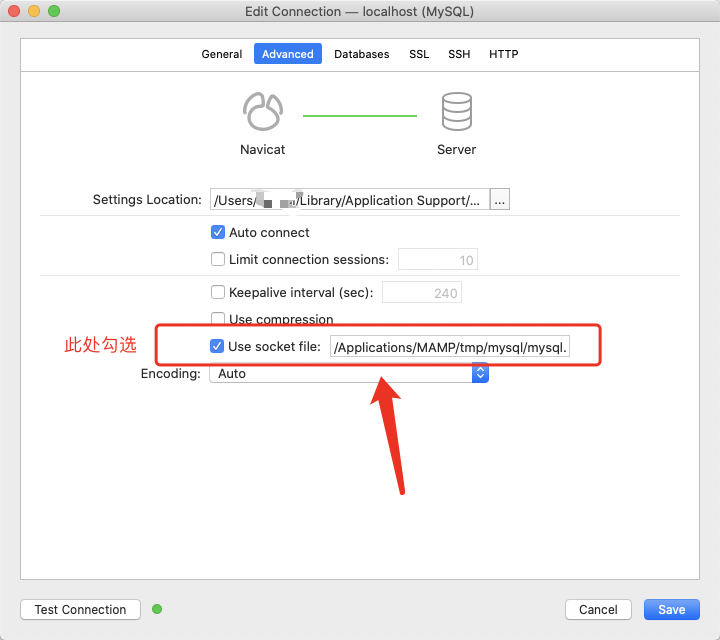Cancel the connection edit
The width and height of the screenshot is (720, 640).
(598, 609)
